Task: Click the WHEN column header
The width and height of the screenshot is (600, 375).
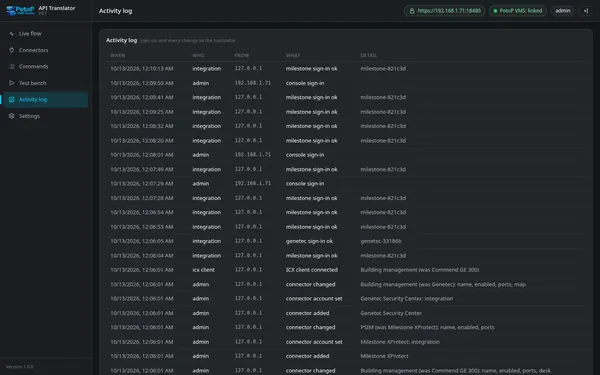Action: [117, 55]
